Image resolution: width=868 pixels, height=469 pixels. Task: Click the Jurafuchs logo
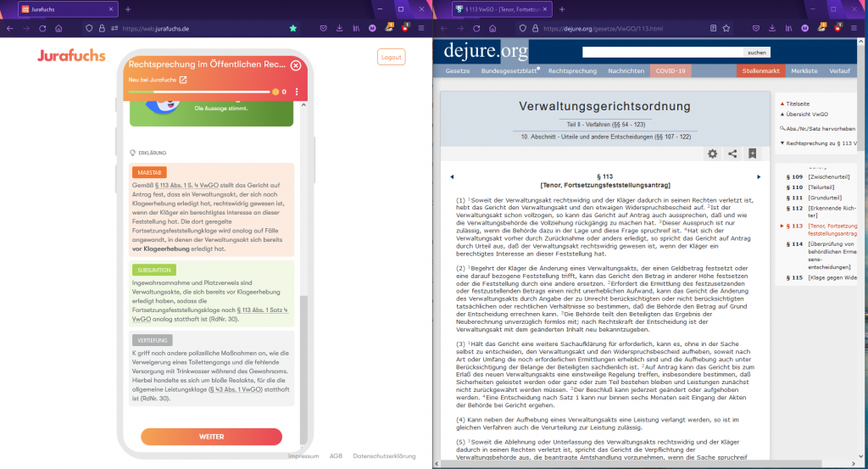tap(71, 55)
